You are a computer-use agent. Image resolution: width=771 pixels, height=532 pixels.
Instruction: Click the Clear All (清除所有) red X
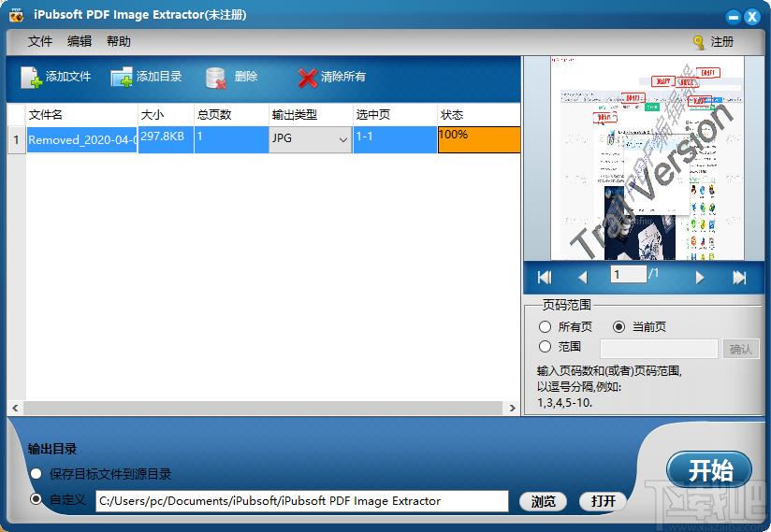point(308,78)
